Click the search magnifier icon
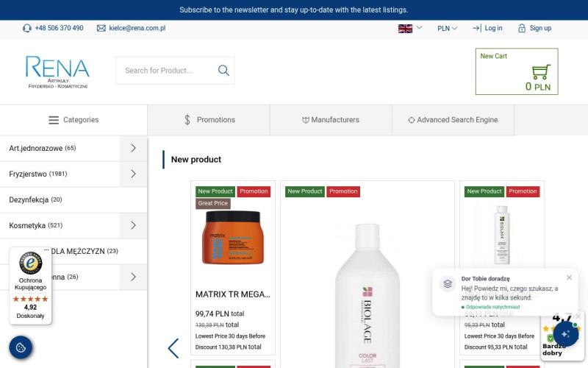The image size is (588, 368). [x=223, y=71]
